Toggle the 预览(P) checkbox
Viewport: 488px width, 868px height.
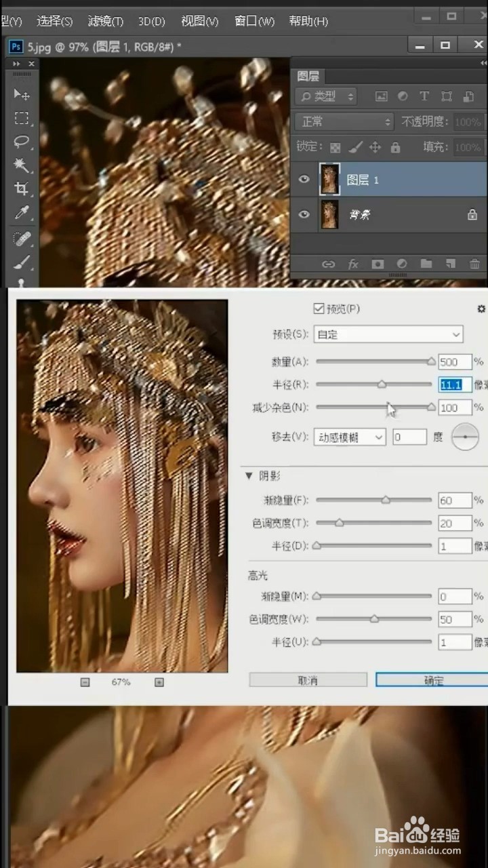point(319,309)
